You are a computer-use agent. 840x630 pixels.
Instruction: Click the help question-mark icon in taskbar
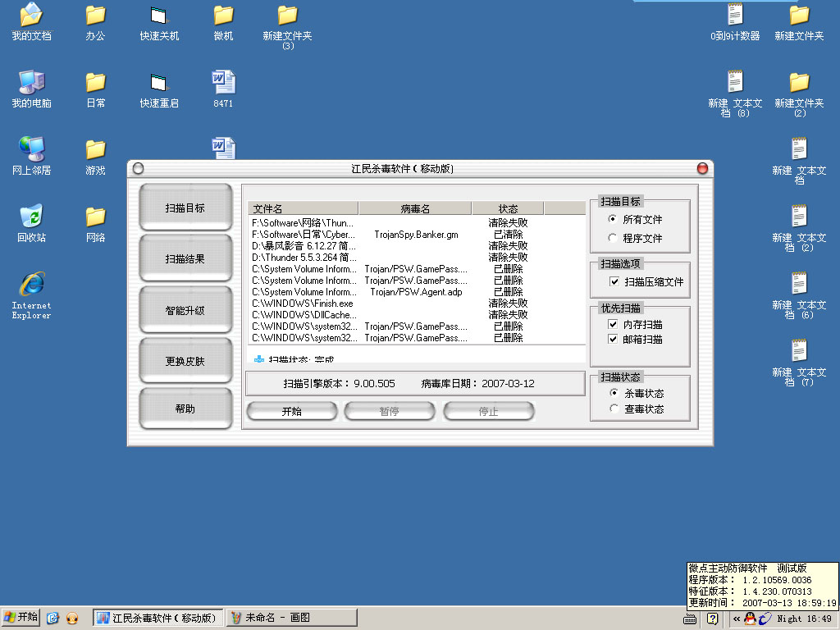(x=713, y=619)
